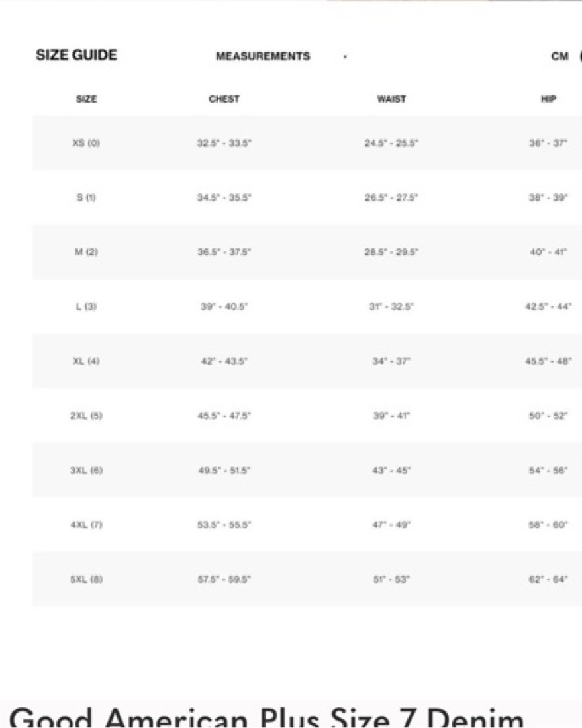Select the HIP column header
The image size is (582, 728).
tap(548, 99)
